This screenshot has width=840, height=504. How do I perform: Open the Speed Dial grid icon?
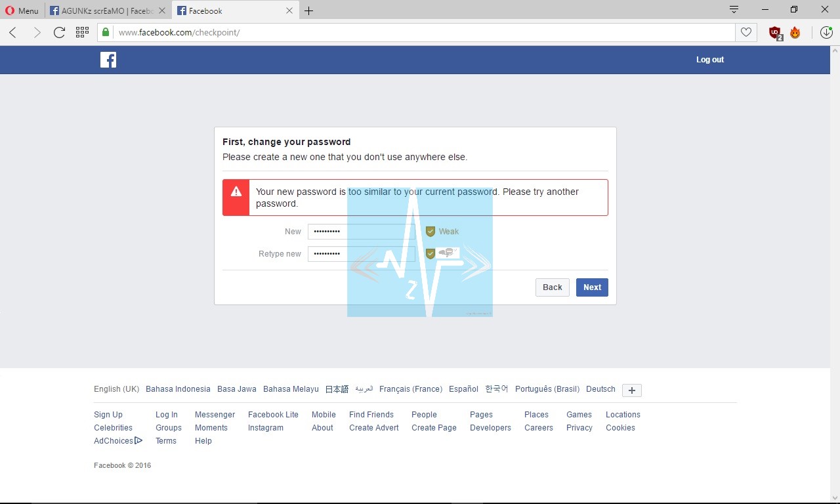click(82, 32)
